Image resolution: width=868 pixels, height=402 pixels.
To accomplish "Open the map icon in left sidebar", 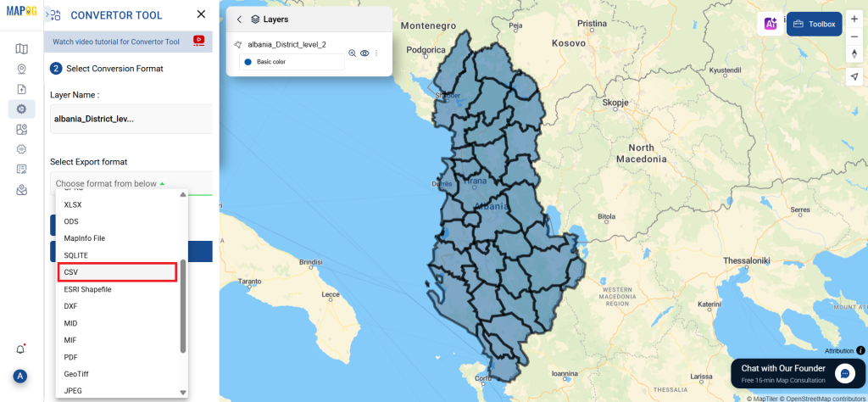I will [21, 48].
